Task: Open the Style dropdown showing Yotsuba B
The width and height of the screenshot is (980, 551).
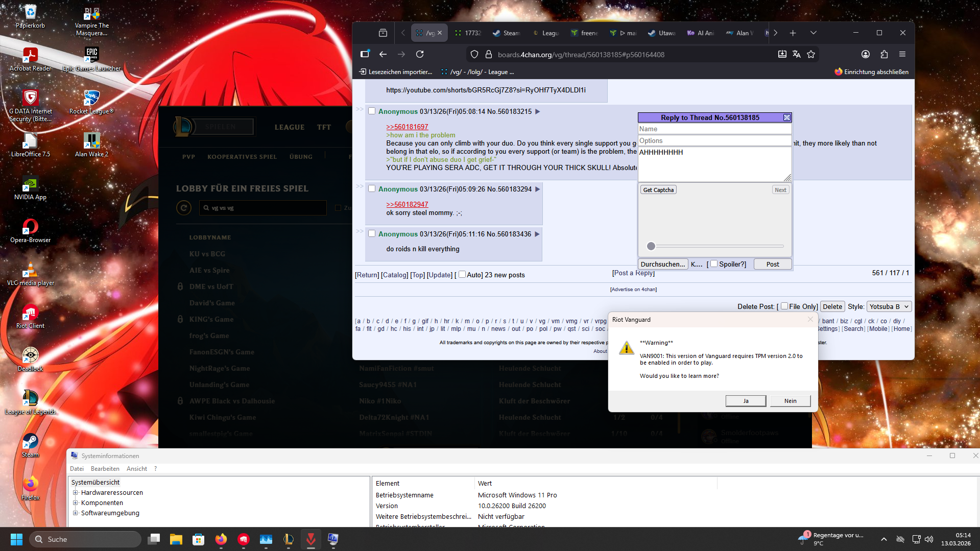Action: pos(889,306)
